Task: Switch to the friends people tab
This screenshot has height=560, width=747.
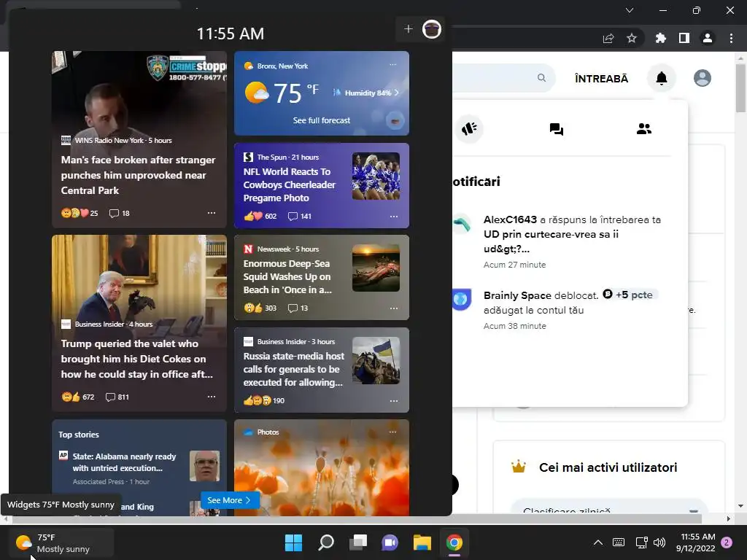Action: (x=644, y=128)
